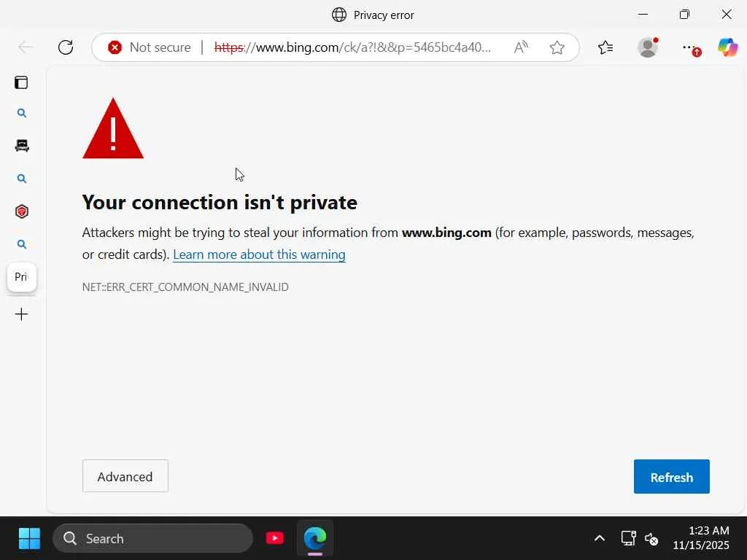Activate Read aloud in address bar
The width and height of the screenshot is (747, 560).
pos(521,47)
